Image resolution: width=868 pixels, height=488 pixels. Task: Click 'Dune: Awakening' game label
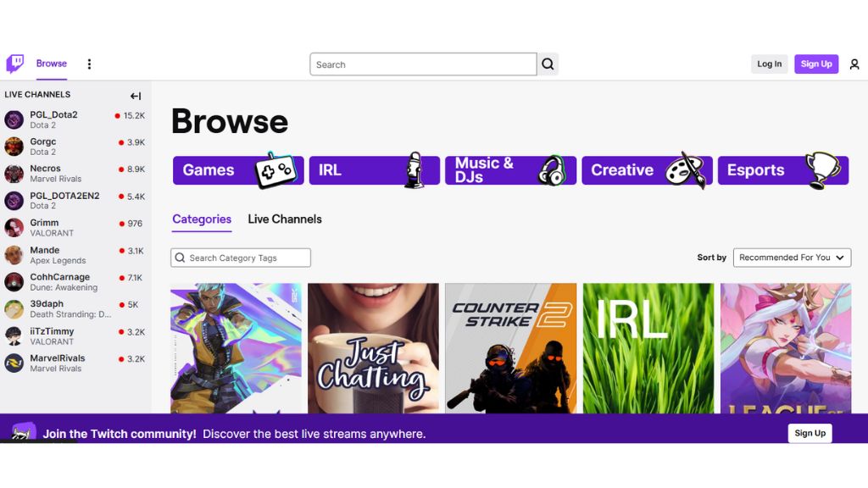click(x=64, y=288)
